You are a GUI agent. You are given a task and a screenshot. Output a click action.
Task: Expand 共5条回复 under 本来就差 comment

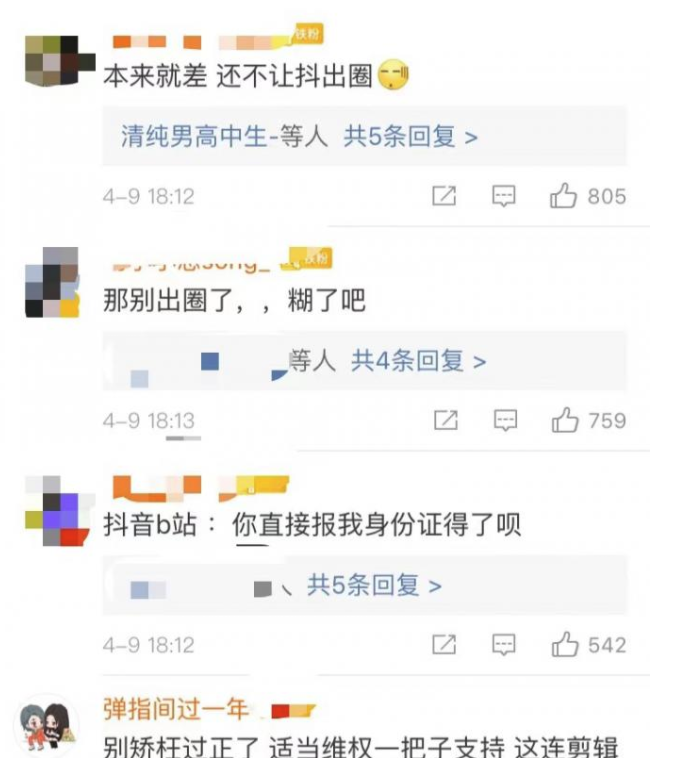click(x=410, y=136)
